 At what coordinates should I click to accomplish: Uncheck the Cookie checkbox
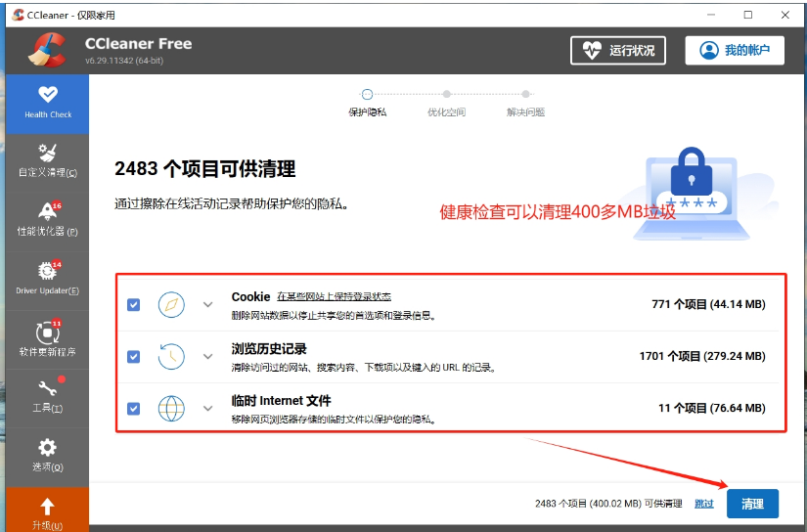pyautogui.click(x=134, y=305)
